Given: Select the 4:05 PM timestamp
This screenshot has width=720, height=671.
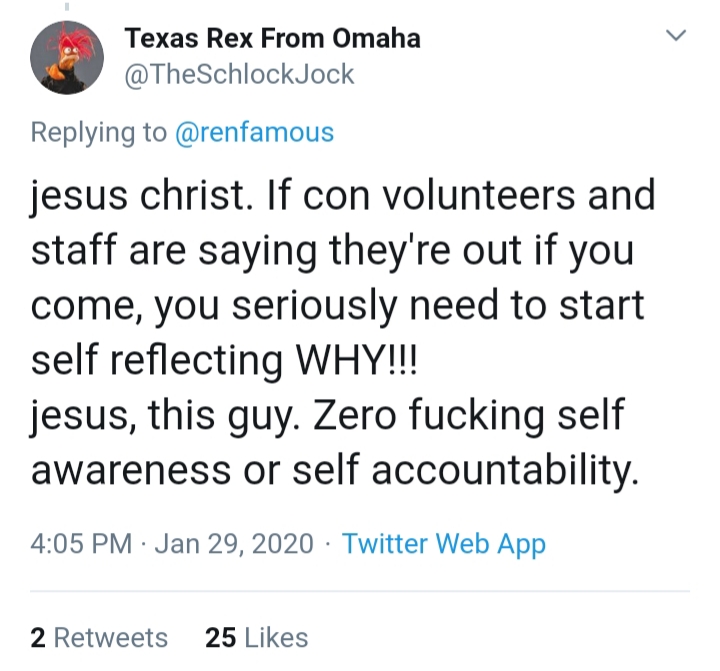Looking at the screenshot, I should [x=81, y=544].
